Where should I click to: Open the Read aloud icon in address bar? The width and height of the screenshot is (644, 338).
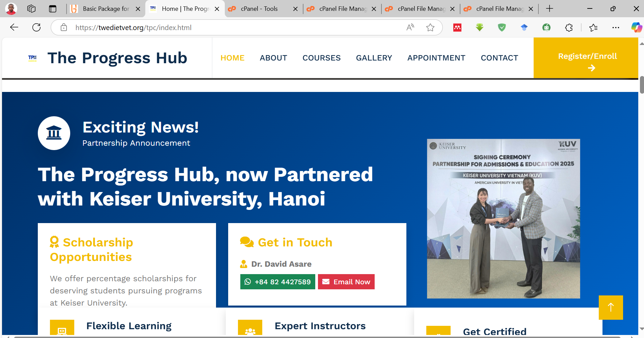(x=410, y=27)
